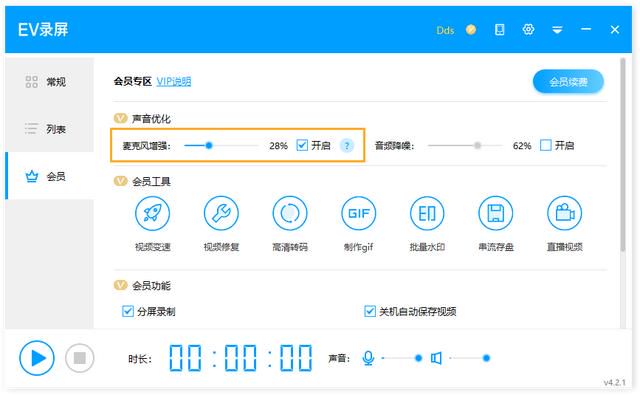Click the Dds account name
Image resolution: width=640 pixels, height=395 pixels.
(x=445, y=30)
